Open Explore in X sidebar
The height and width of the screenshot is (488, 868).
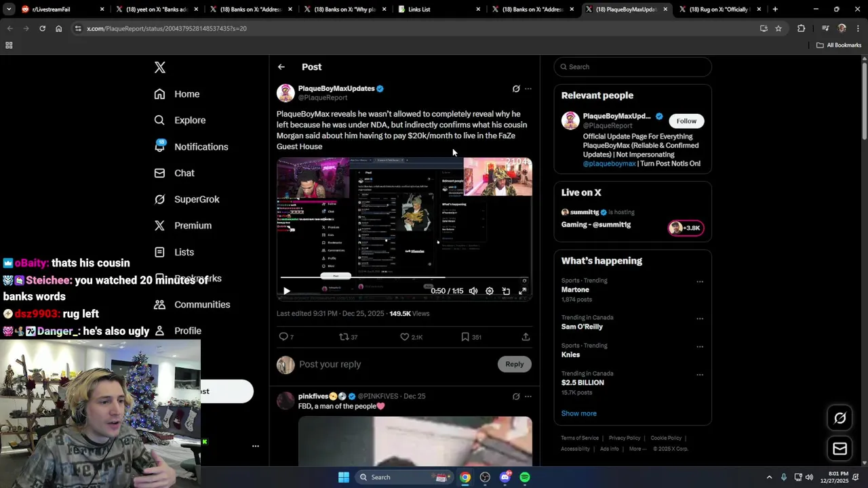click(x=180, y=120)
